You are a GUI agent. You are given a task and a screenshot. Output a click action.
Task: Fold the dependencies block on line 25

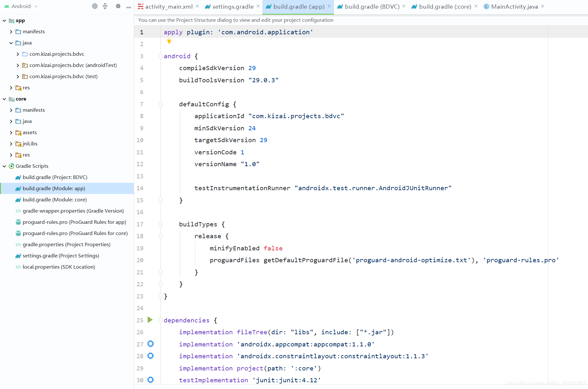click(x=160, y=320)
